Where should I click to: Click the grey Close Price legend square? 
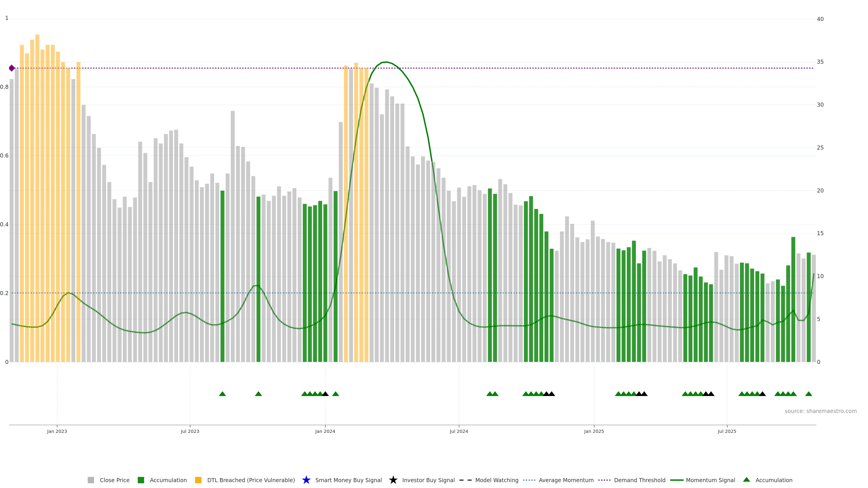pos(91,480)
